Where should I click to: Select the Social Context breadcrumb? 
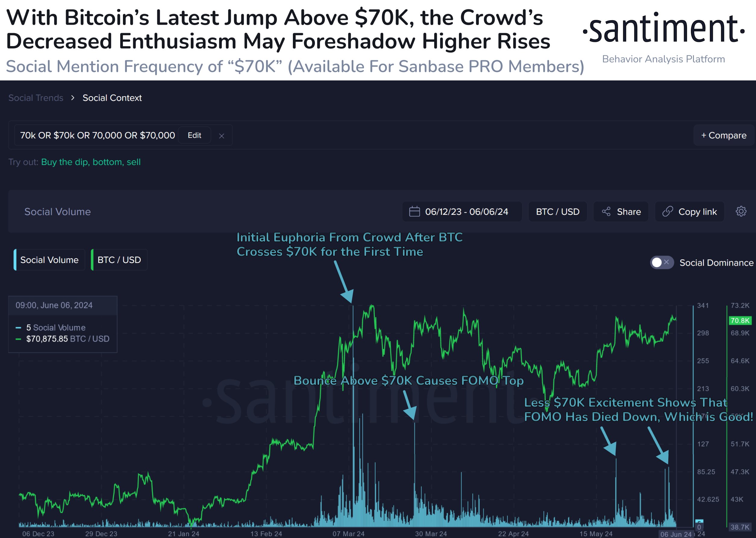[x=112, y=98]
